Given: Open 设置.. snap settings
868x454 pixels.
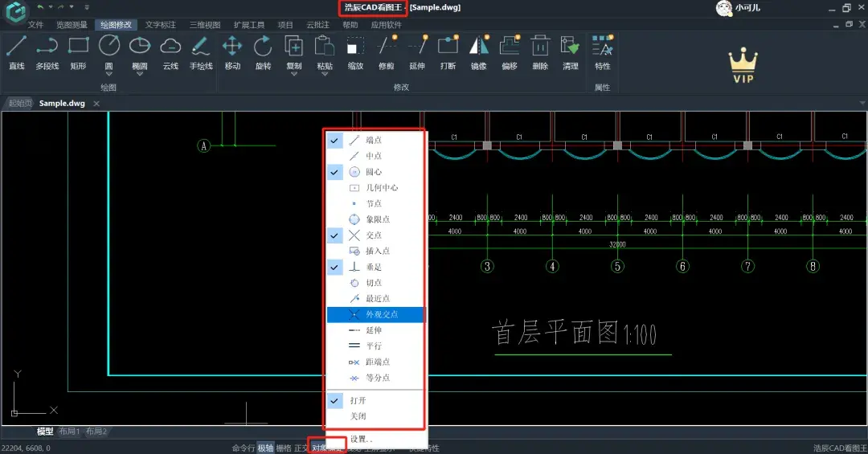Looking at the screenshot, I should pyautogui.click(x=376, y=439).
